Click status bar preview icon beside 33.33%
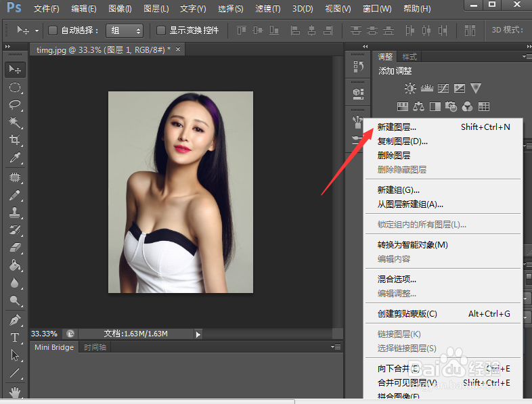This screenshot has height=404, width=532. [70, 334]
